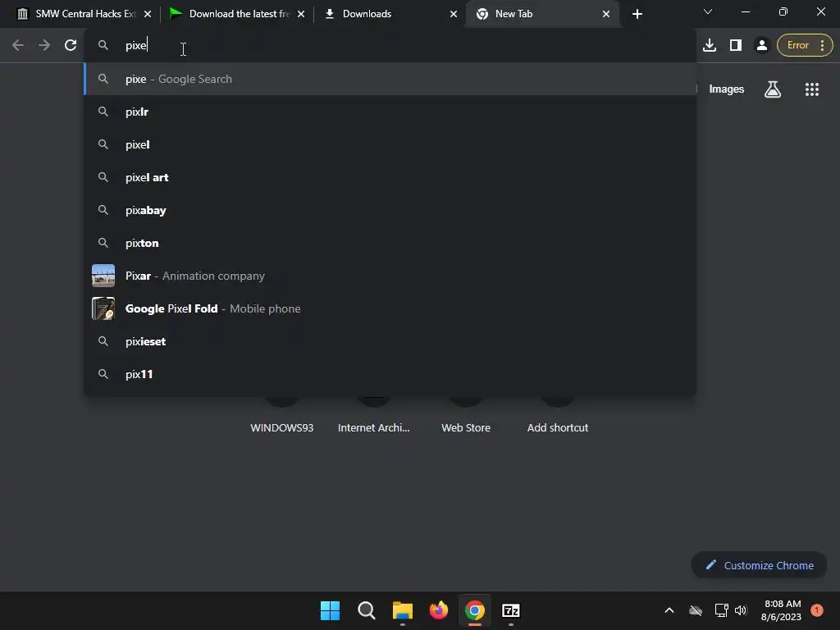Toggle the side panel icon
Screen dimensions: 840x630
[x=736, y=45]
